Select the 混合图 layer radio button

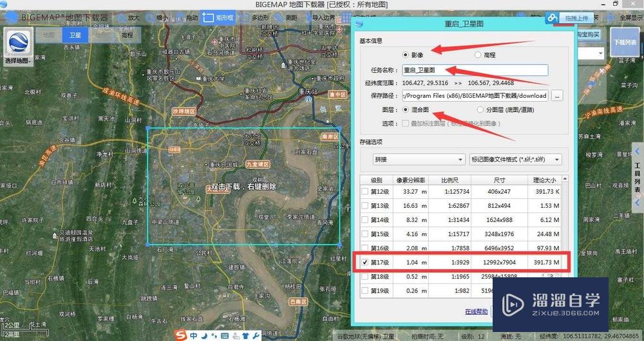coord(406,109)
